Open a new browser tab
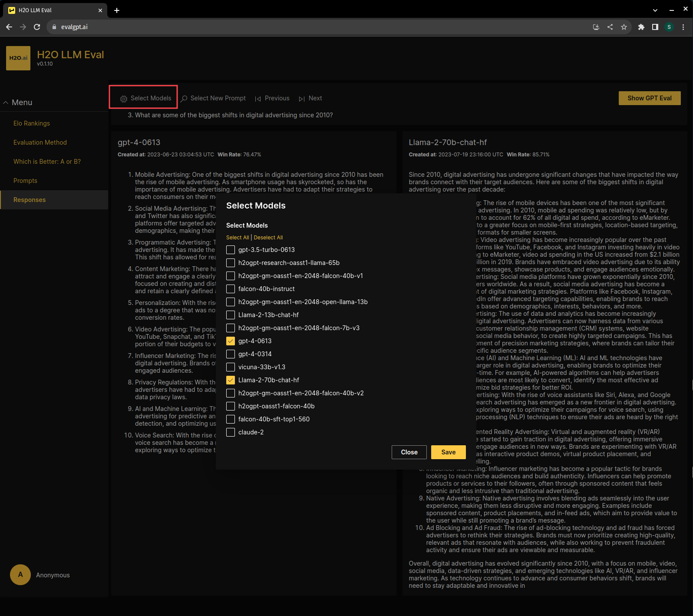The height and width of the screenshot is (616, 693). (x=117, y=10)
